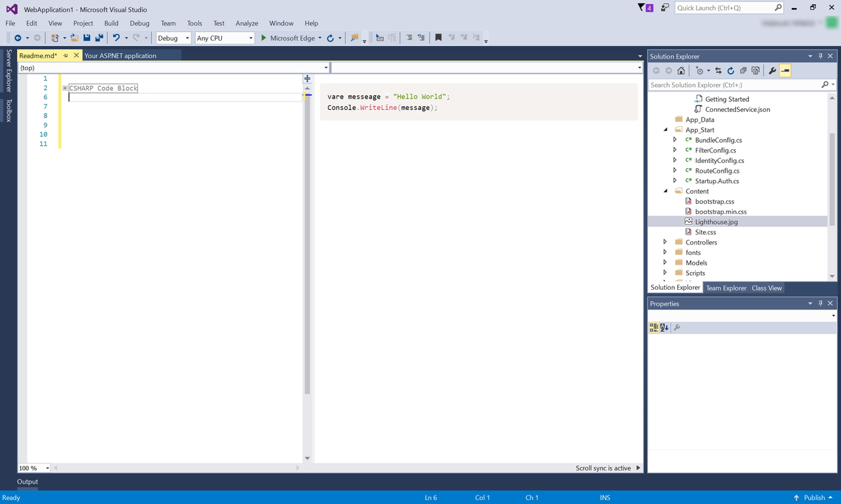Click the Uncomment selected lines icon

coord(421,38)
